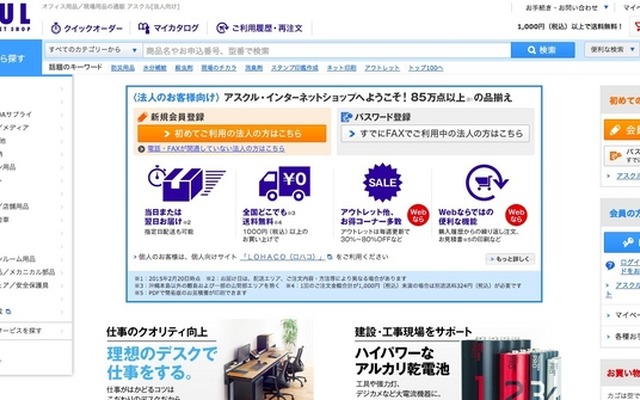The width and height of the screenshot is (640, 400).
Task: Click the アウトレット keyword link
Action: [x=382, y=68]
